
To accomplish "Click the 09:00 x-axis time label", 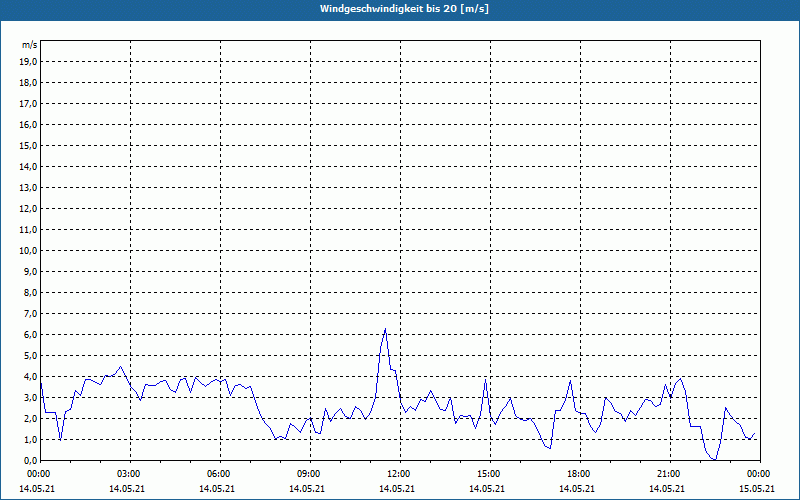I will [310, 474].
